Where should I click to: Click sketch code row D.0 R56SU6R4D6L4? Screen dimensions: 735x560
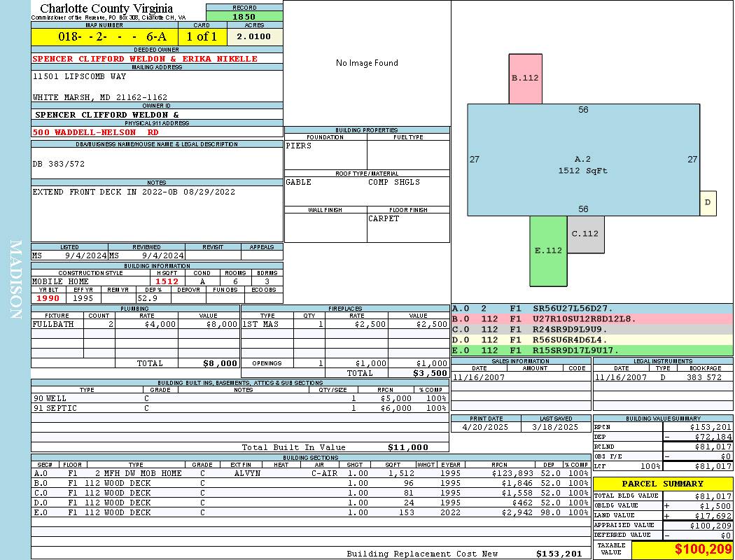point(592,339)
